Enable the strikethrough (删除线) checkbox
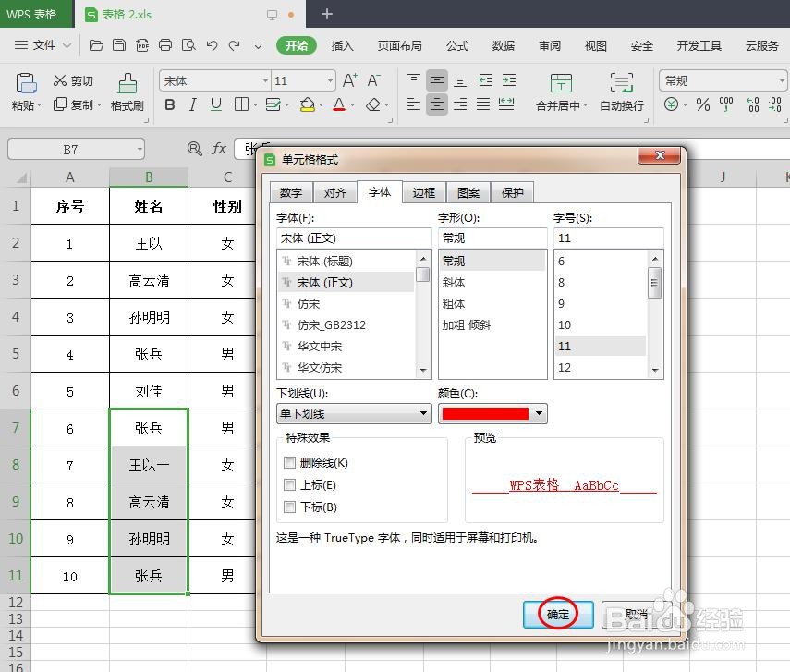 click(290, 462)
